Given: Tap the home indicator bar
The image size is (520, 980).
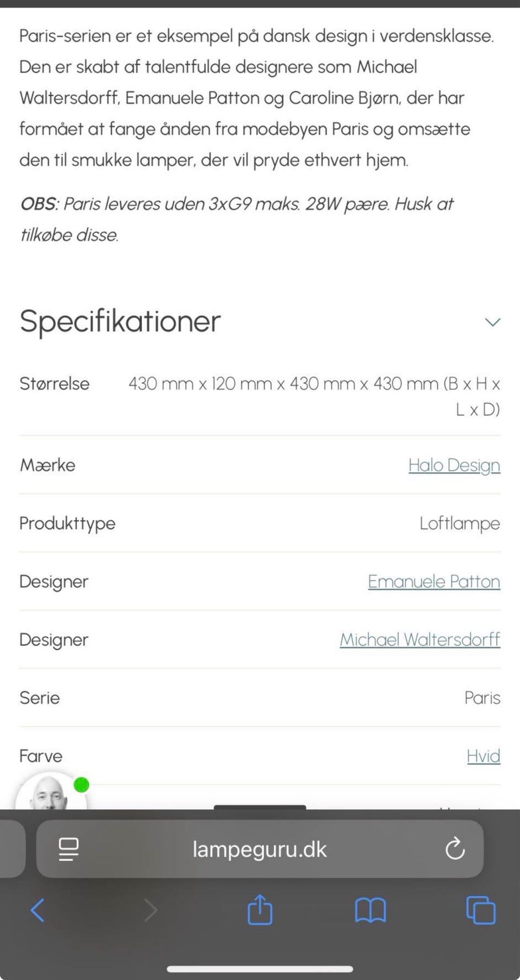Looking at the screenshot, I should click(260, 969).
